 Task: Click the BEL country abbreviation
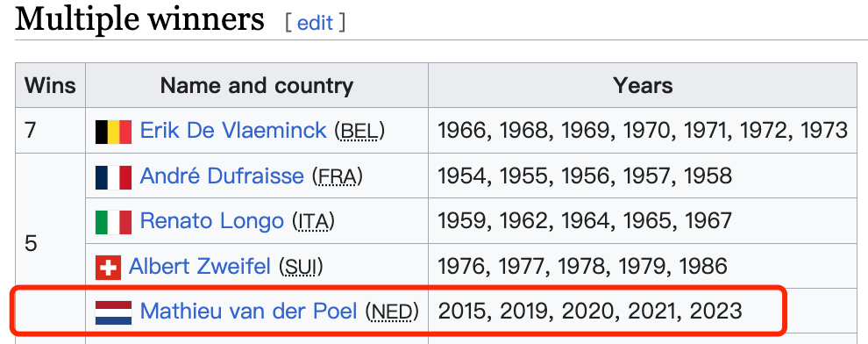coord(359,132)
